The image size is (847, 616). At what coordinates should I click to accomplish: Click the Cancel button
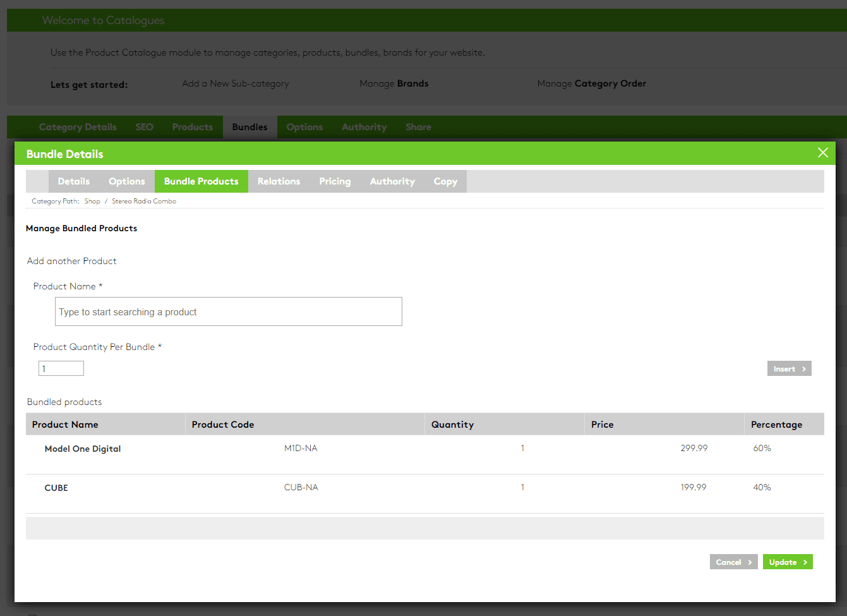click(x=733, y=562)
